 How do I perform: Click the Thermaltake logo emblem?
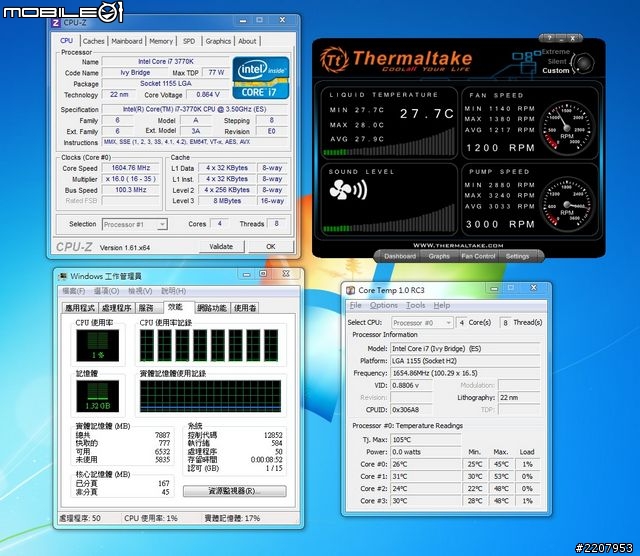(334, 60)
